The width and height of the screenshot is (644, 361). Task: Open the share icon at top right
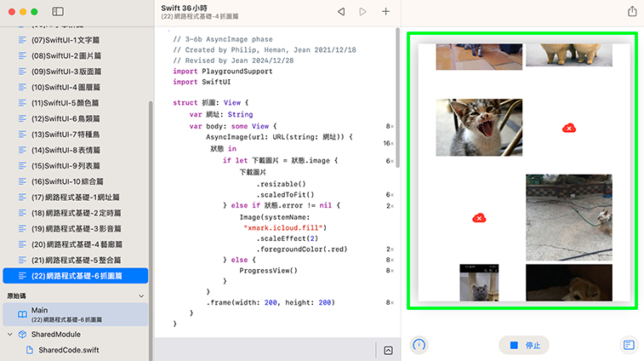631,12
